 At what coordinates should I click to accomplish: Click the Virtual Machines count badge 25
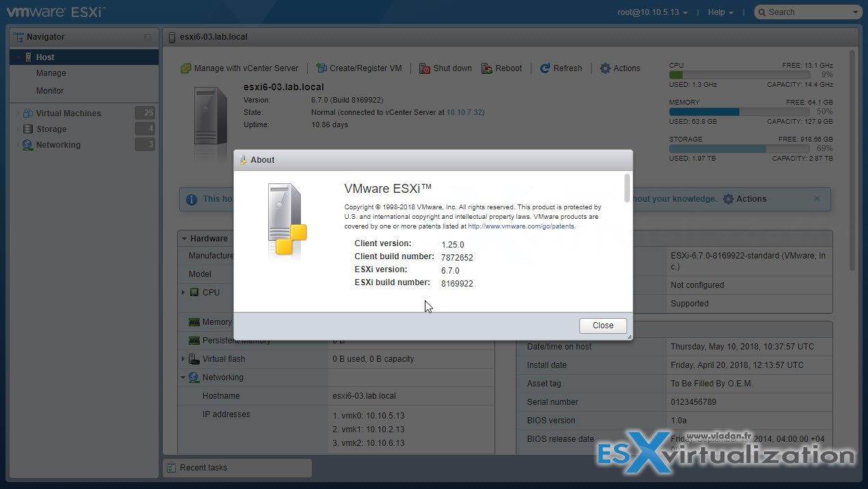(x=145, y=114)
